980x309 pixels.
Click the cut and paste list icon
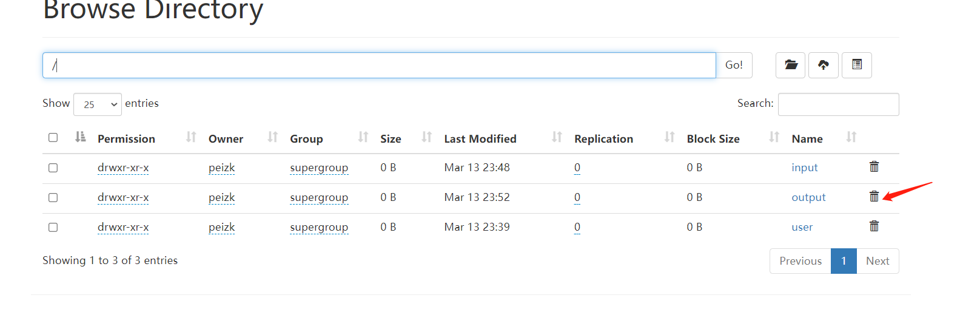856,65
